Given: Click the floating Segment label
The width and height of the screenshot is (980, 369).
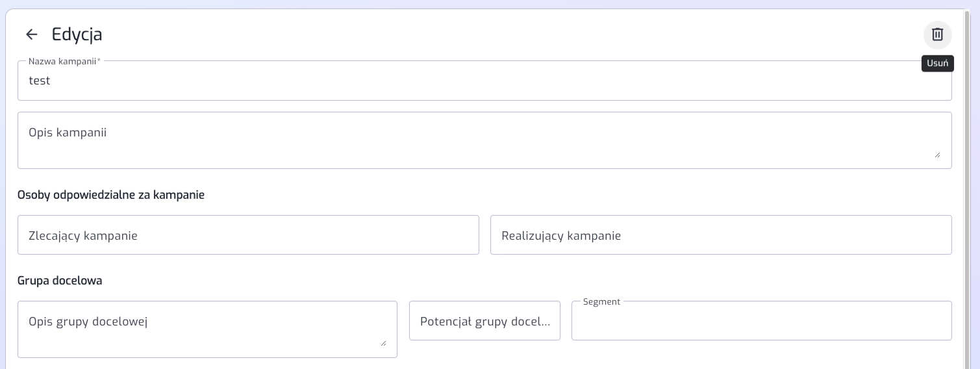Looking at the screenshot, I should 601,302.
